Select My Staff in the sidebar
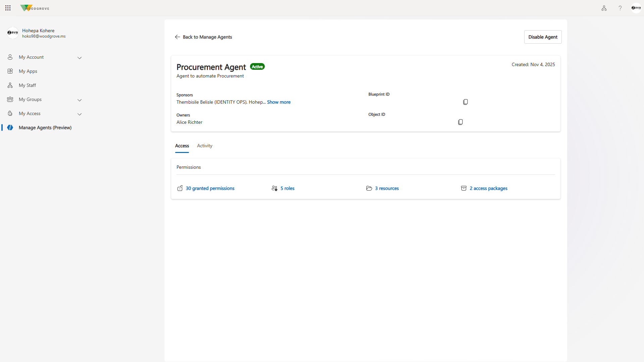Screen dimensions: 644x362 coord(27,85)
